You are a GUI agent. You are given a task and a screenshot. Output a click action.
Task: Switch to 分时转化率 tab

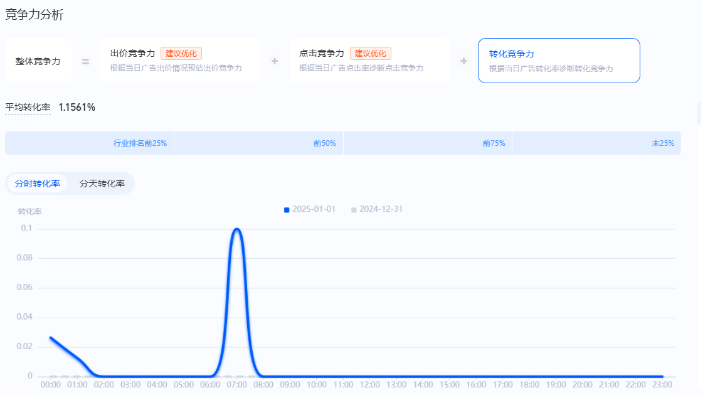pyautogui.click(x=37, y=184)
